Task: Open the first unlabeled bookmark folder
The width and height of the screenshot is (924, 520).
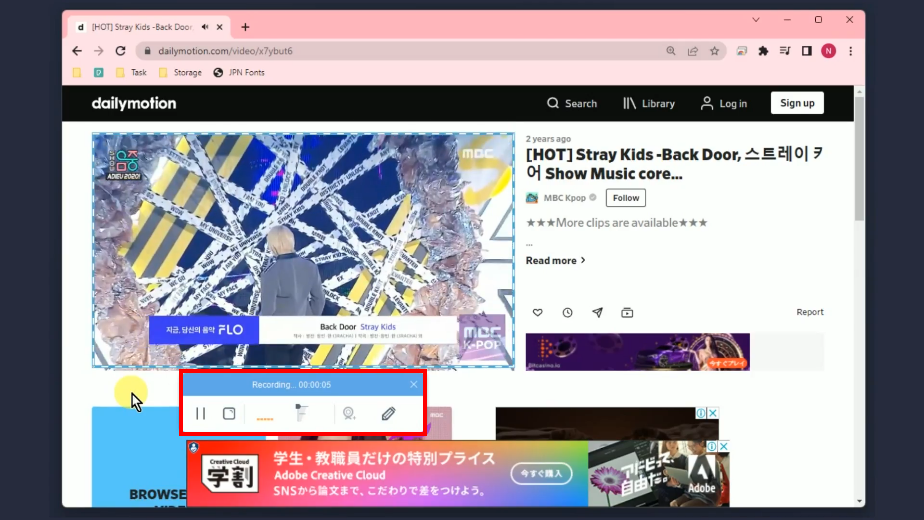Action: click(77, 73)
